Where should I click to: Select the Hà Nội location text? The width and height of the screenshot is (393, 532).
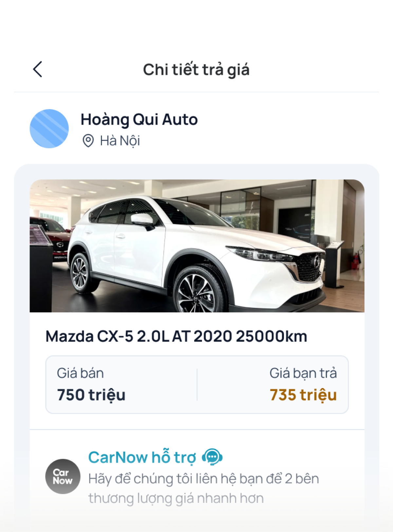pos(120,141)
